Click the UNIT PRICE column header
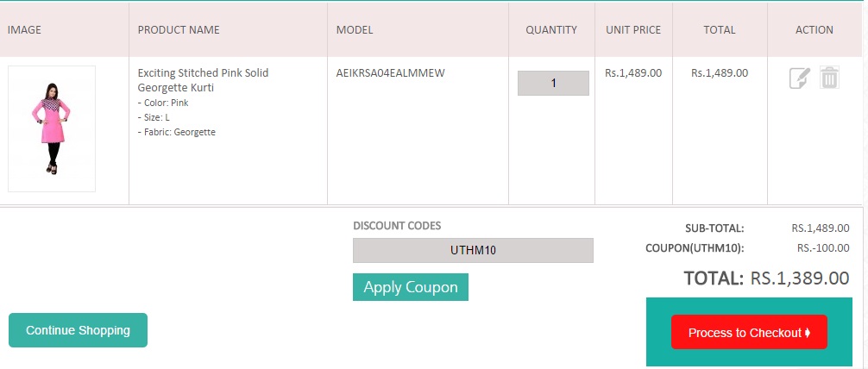The height and width of the screenshot is (369, 868). 633,30
